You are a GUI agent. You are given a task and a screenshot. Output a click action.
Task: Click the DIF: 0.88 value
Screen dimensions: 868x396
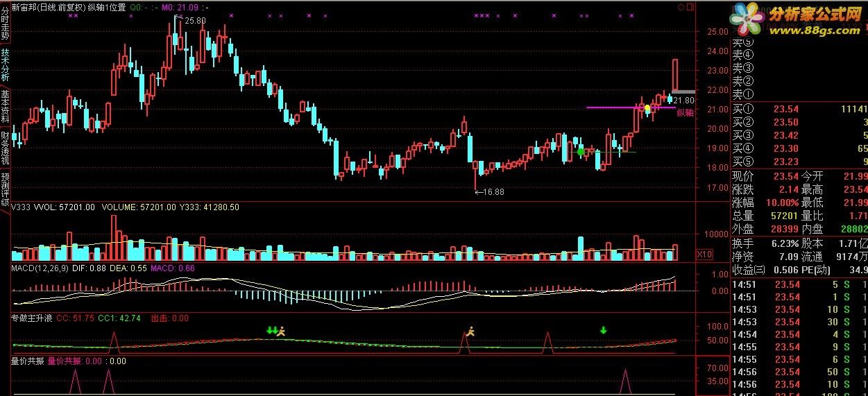click(x=89, y=268)
